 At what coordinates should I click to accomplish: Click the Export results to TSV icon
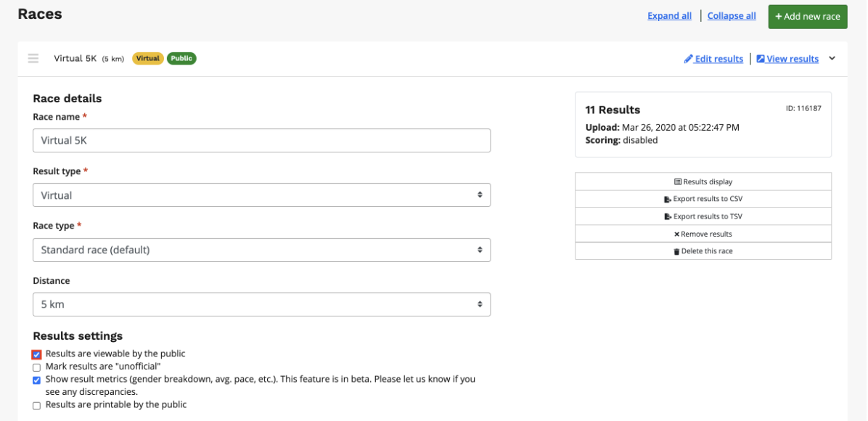coord(668,217)
